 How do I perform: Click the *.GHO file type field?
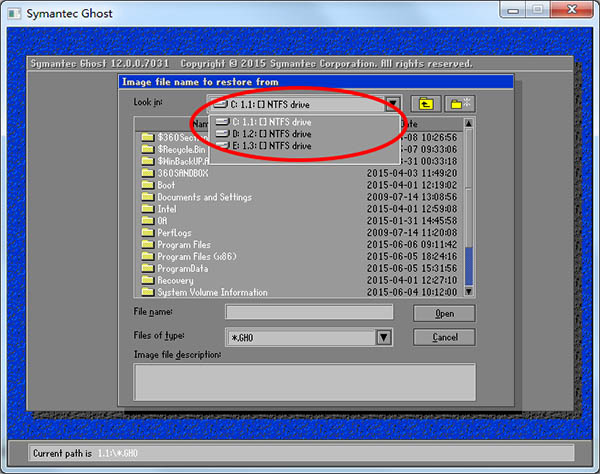tap(301, 337)
